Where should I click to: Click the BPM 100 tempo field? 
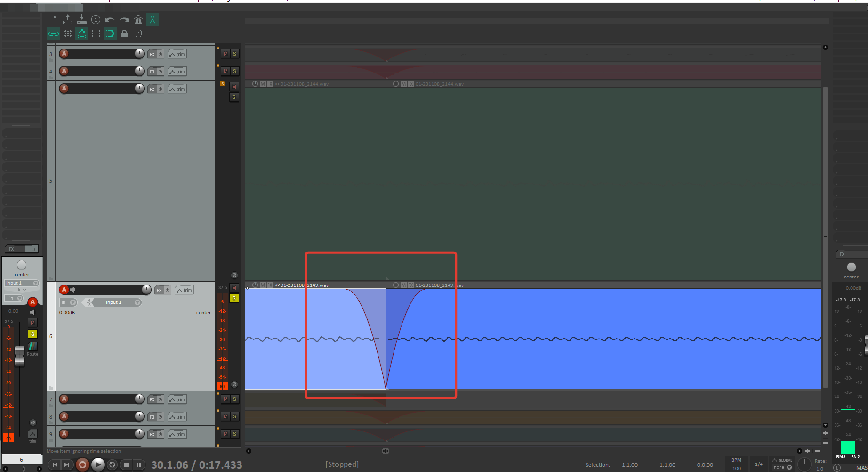pos(737,464)
